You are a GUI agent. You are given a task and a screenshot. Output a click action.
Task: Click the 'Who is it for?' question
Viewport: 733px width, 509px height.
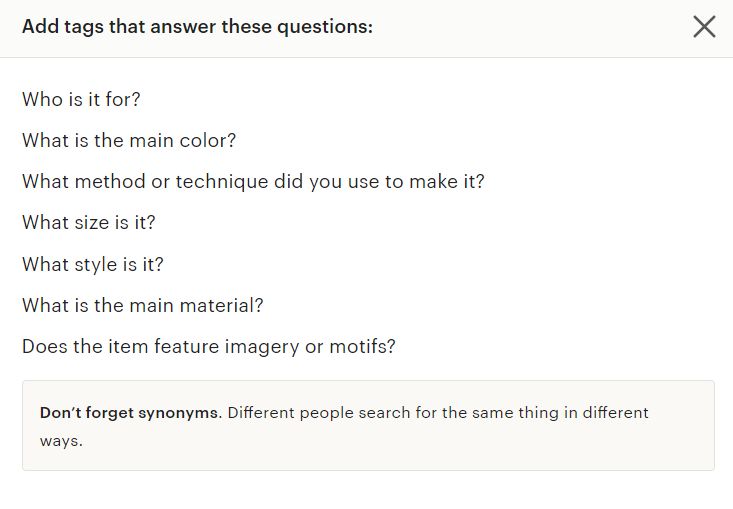coord(81,100)
